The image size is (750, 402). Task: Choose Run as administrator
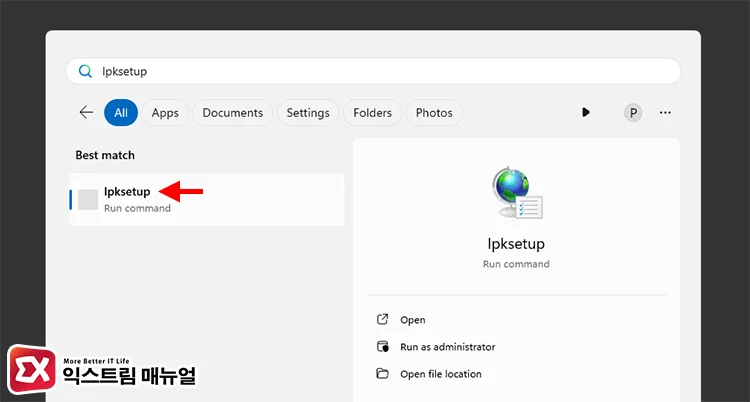click(447, 347)
